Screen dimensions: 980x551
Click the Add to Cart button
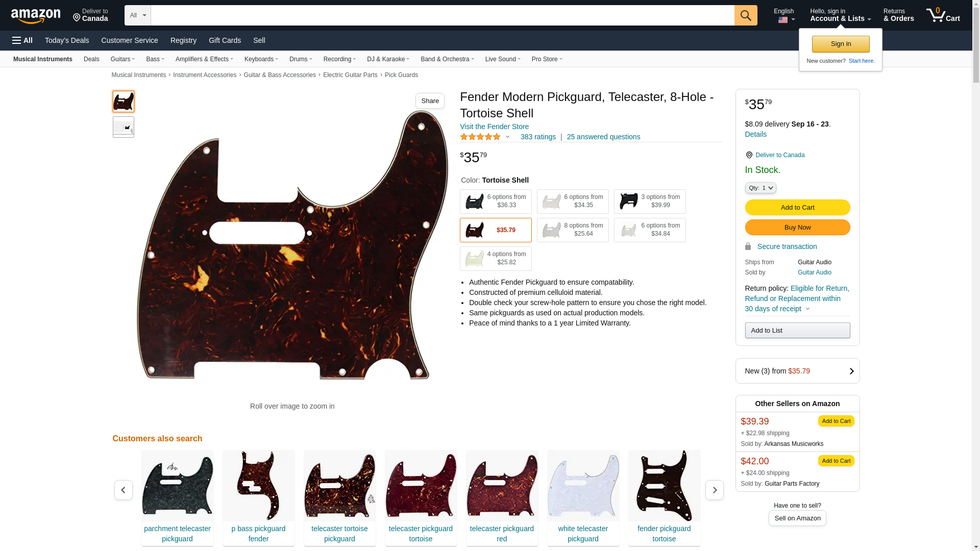[x=797, y=208]
